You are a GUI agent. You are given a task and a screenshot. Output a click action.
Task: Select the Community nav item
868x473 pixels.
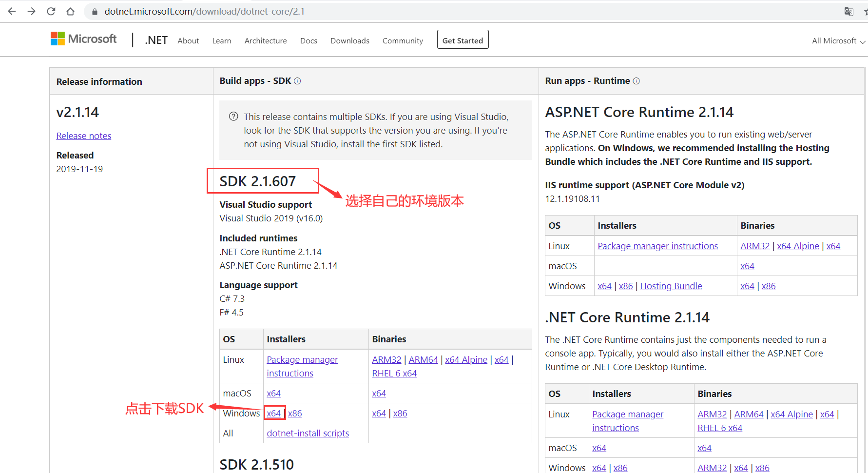[x=403, y=41]
